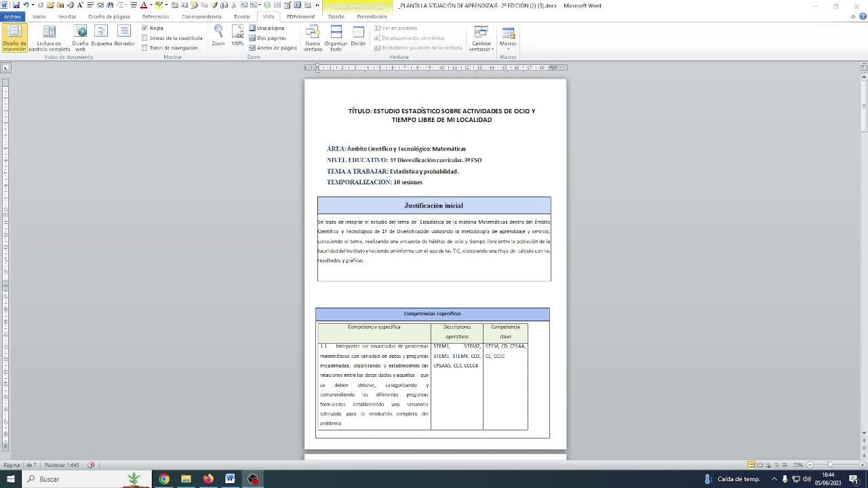Image resolution: width=868 pixels, height=488 pixels.
Task: Switch to Esquema outline view
Action: (x=101, y=37)
